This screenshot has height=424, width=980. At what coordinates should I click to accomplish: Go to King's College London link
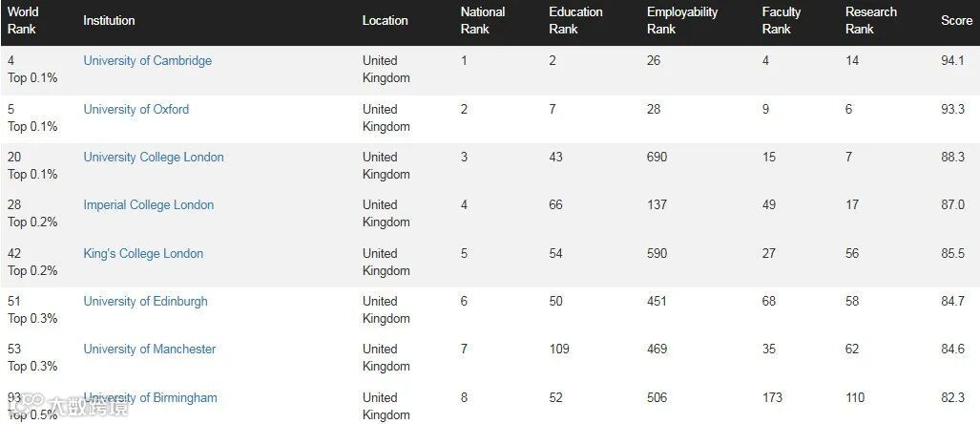pos(143,254)
